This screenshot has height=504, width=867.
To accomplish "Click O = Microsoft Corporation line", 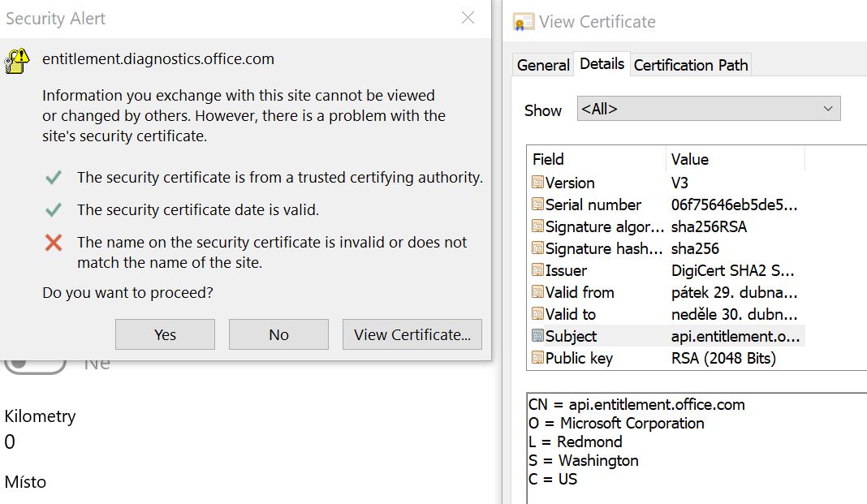I will coord(616,424).
